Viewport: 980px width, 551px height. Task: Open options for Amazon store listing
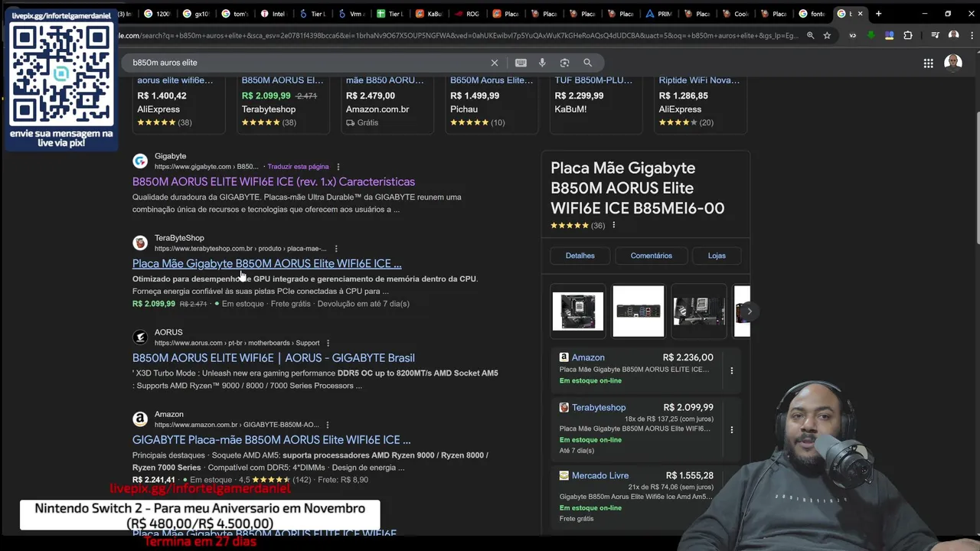click(x=731, y=370)
